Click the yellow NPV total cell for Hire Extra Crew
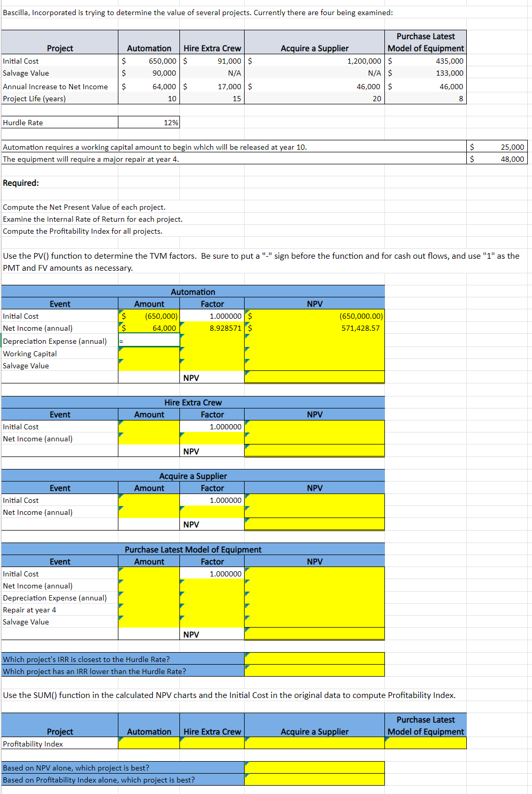 tap(314, 450)
